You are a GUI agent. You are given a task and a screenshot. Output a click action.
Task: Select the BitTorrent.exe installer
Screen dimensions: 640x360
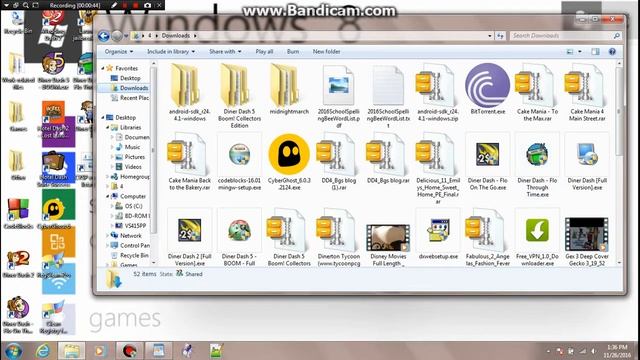tap(488, 89)
